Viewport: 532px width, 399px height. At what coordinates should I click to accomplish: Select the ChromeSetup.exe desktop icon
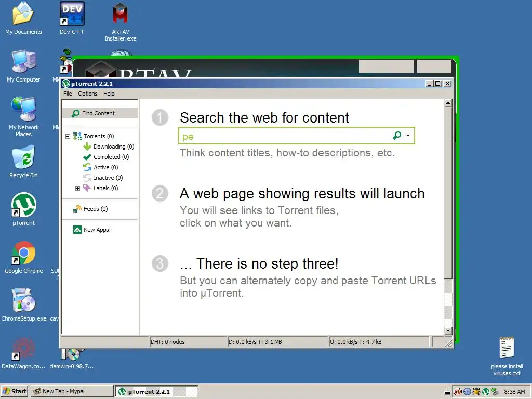(x=24, y=300)
